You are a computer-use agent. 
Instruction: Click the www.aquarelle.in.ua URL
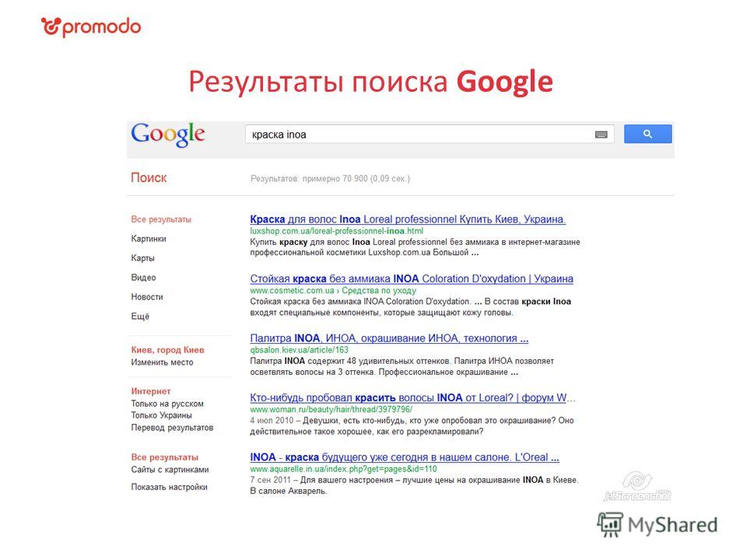coord(343,469)
